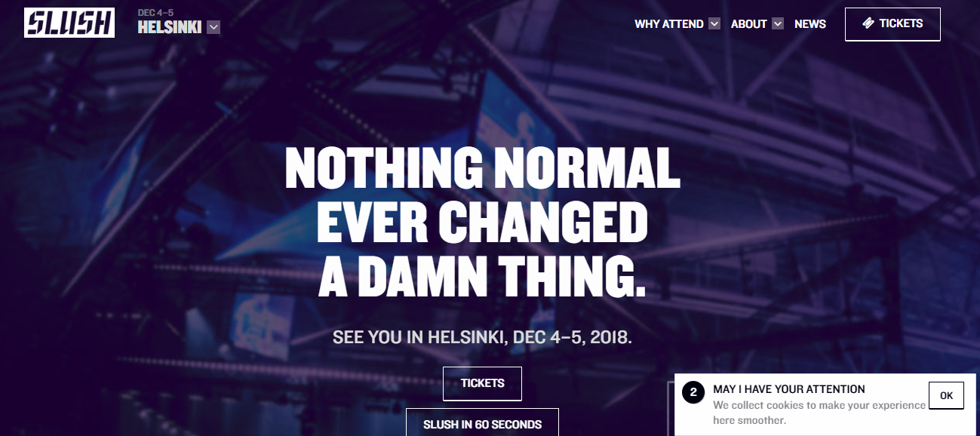Expand the Helsinki location dropdown arrow
The image size is (980, 436).
point(214,28)
